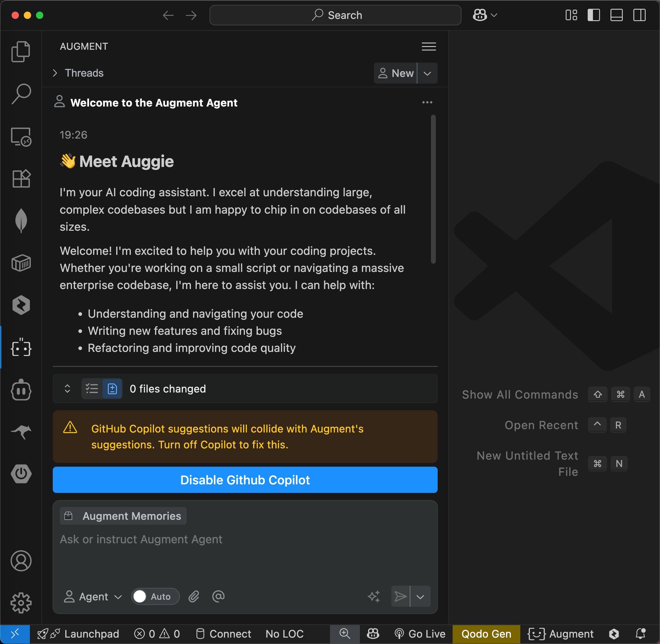Viewport: 660px width, 644px height.
Task: Click the No LOC status entry
Action: [285, 634]
